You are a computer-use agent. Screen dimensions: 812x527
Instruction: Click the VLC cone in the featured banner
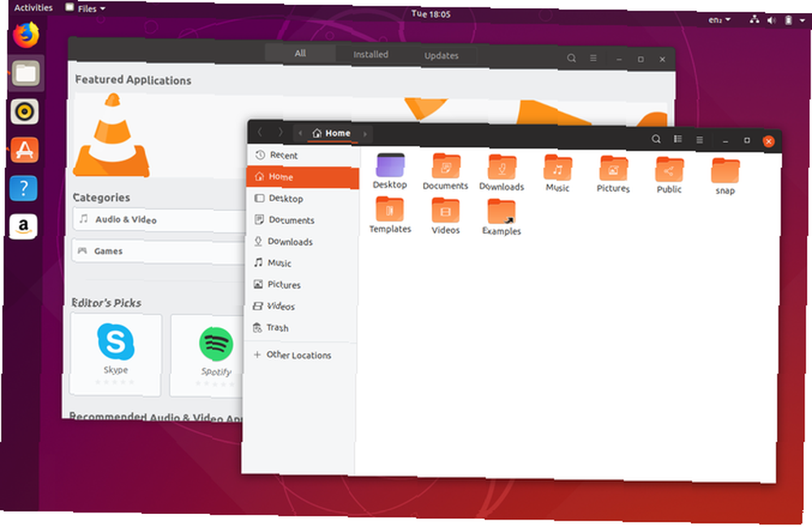pos(112,136)
